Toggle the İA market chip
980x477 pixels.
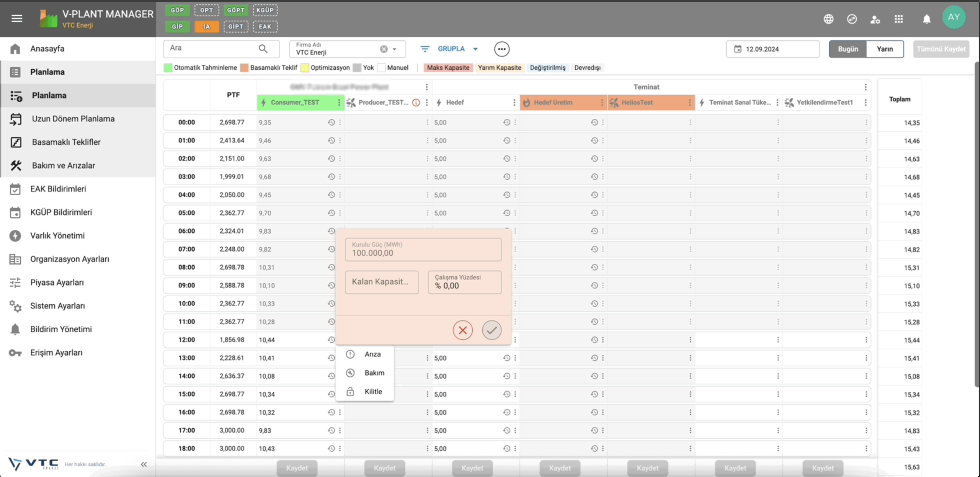pyautogui.click(x=207, y=26)
